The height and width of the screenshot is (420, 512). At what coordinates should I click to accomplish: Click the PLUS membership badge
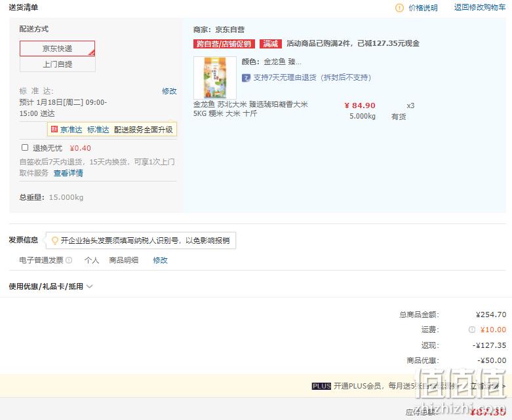click(x=321, y=386)
